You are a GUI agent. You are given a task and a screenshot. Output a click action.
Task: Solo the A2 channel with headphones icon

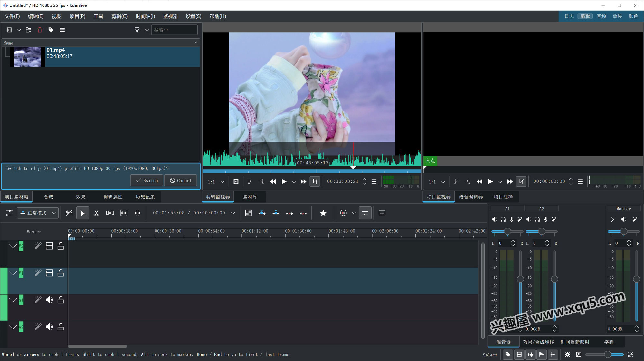537,219
